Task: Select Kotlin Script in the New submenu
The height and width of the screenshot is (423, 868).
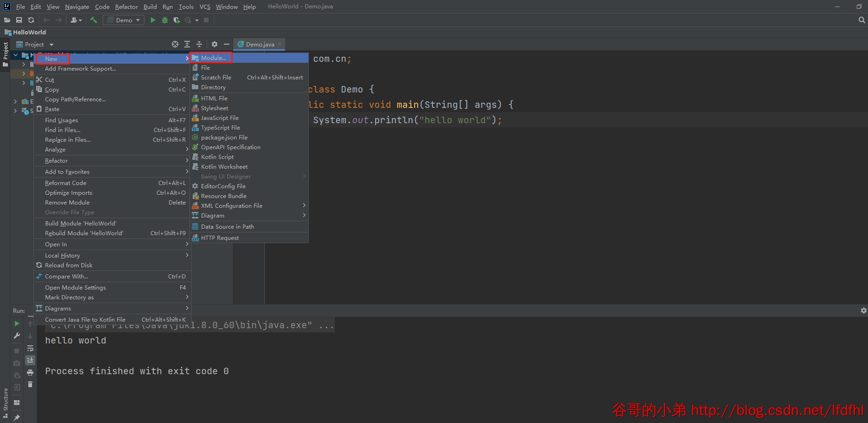Action: tap(249, 157)
